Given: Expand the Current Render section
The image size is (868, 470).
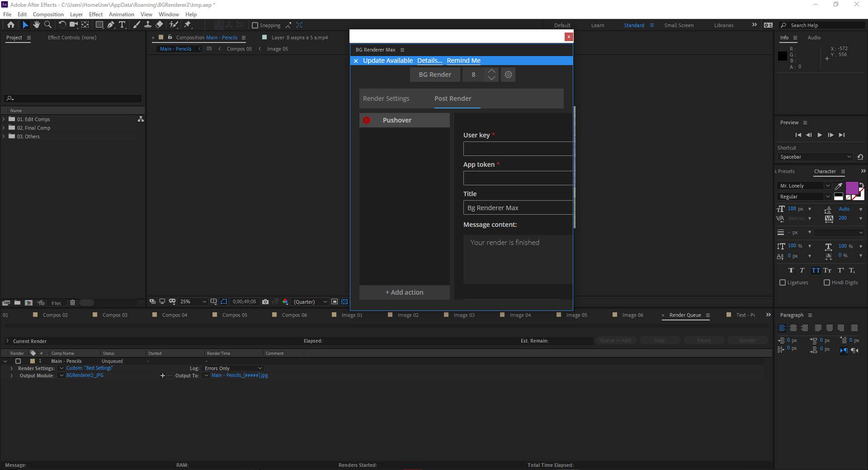Looking at the screenshot, I should pyautogui.click(x=7, y=341).
